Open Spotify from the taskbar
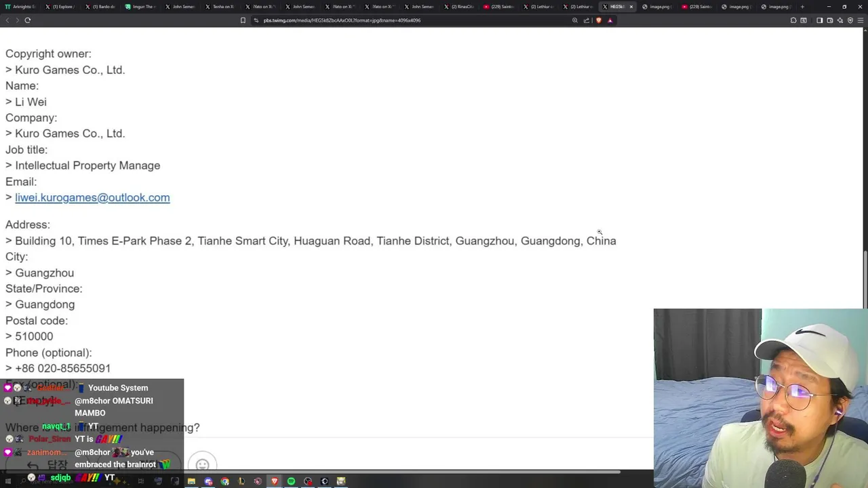 click(291, 481)
